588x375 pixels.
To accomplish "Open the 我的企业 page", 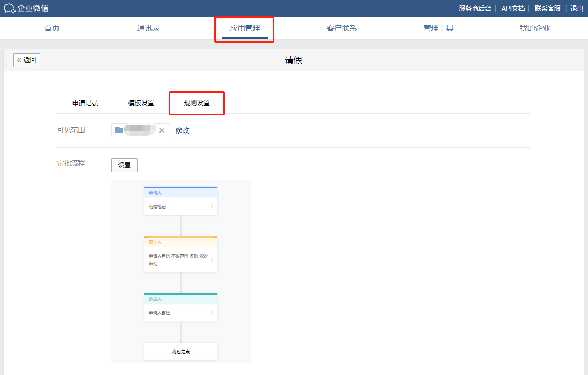I will [535, 28].
